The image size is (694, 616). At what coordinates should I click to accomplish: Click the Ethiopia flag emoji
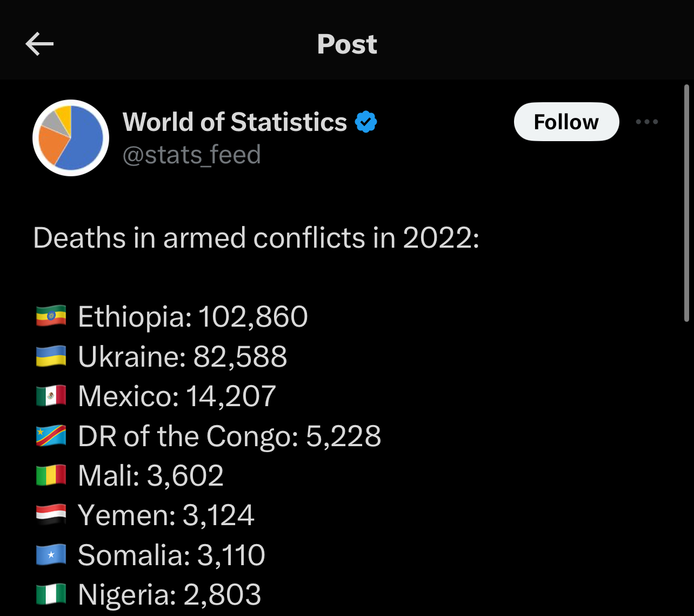tap(51, 316)
